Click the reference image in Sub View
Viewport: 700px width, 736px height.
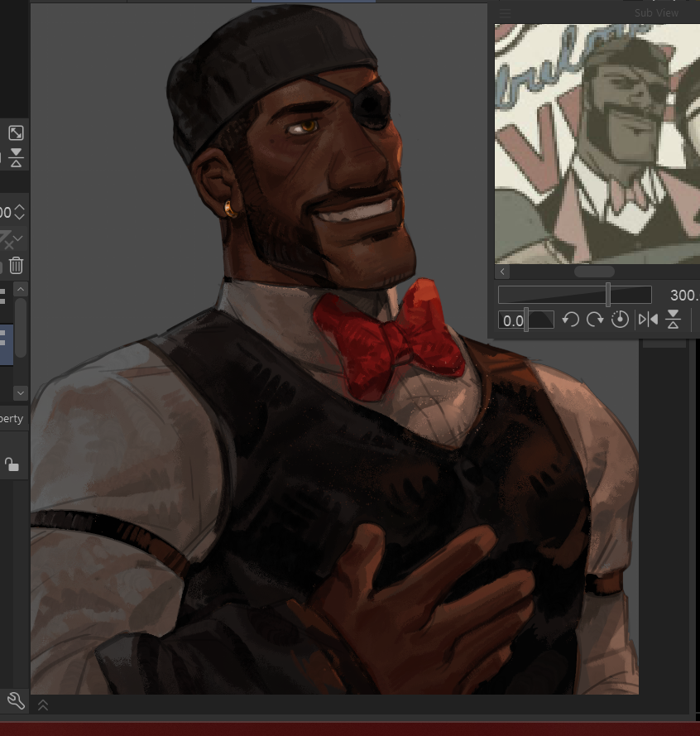coord(597,144)
